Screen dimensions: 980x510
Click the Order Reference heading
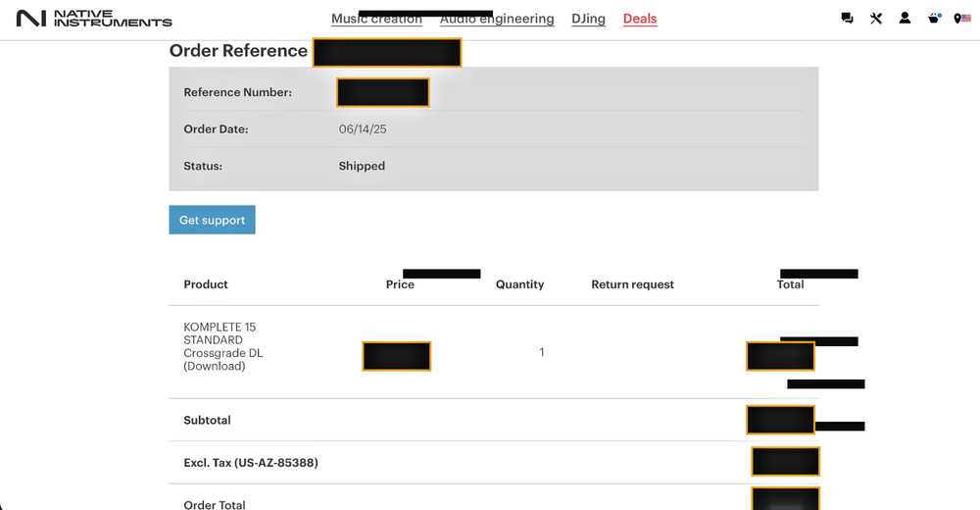click(238, 51)
